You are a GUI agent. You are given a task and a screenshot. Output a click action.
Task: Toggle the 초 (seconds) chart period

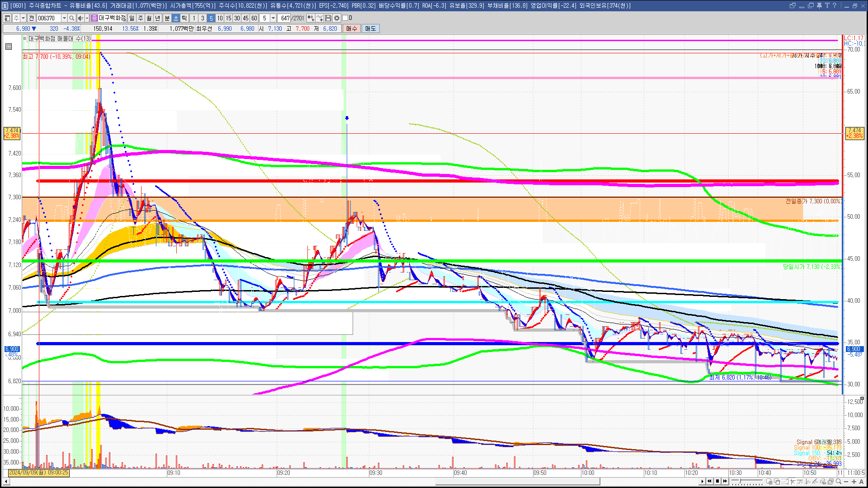[176, 18]
